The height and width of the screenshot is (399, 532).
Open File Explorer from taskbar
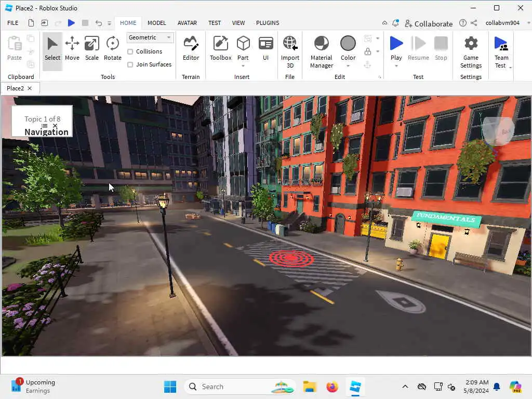[x=310, y=387]
